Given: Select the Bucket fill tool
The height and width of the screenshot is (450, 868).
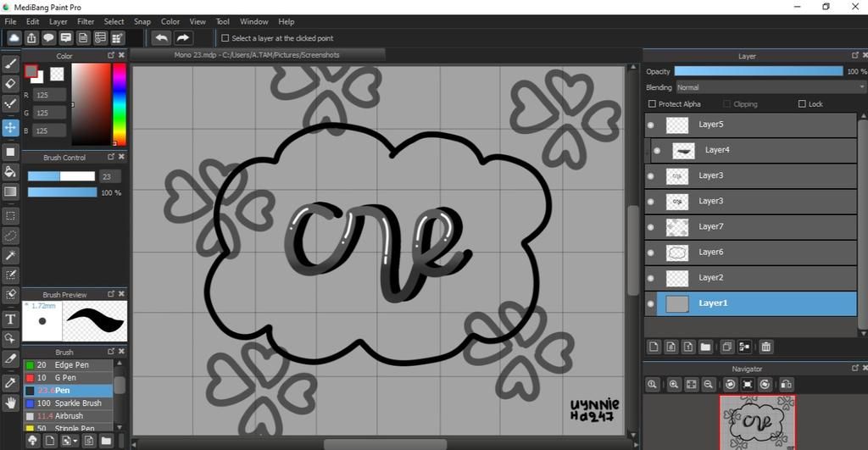Looking at the screenshot, I should click(x=10, y=171).
